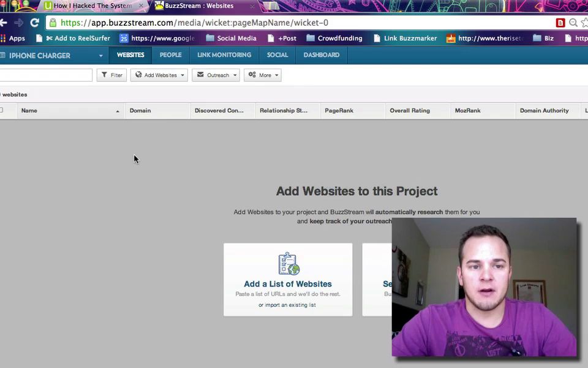Screen dimensions: 588x368
Task: Click the Name column sort arrow
Action: (x=118, y=111)
